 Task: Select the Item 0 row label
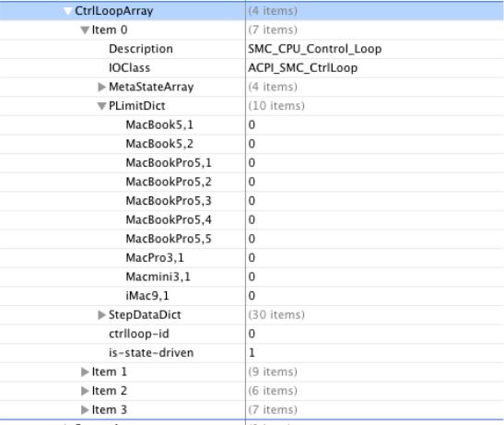(110, 30)
